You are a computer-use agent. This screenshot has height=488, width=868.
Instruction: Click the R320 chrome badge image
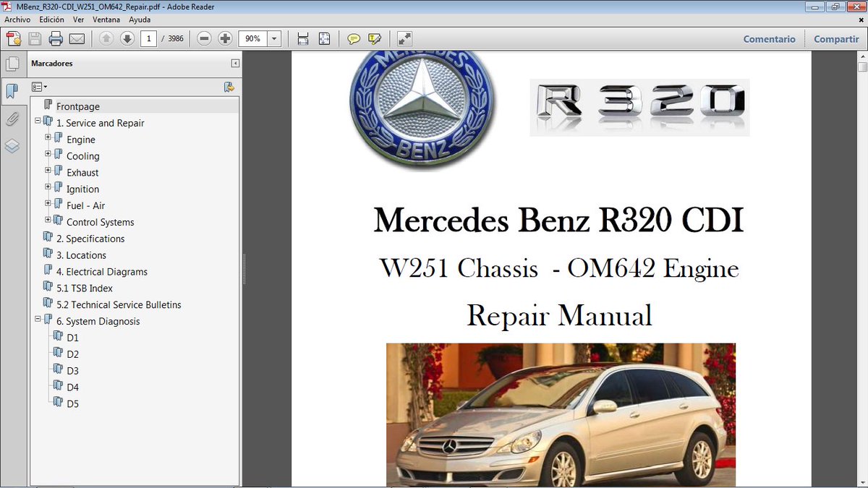[x=639, y=108]
